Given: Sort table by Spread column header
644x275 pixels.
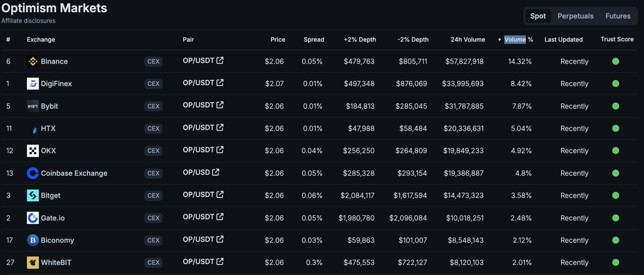Looking at the screenshot, I should click(314, 40).
